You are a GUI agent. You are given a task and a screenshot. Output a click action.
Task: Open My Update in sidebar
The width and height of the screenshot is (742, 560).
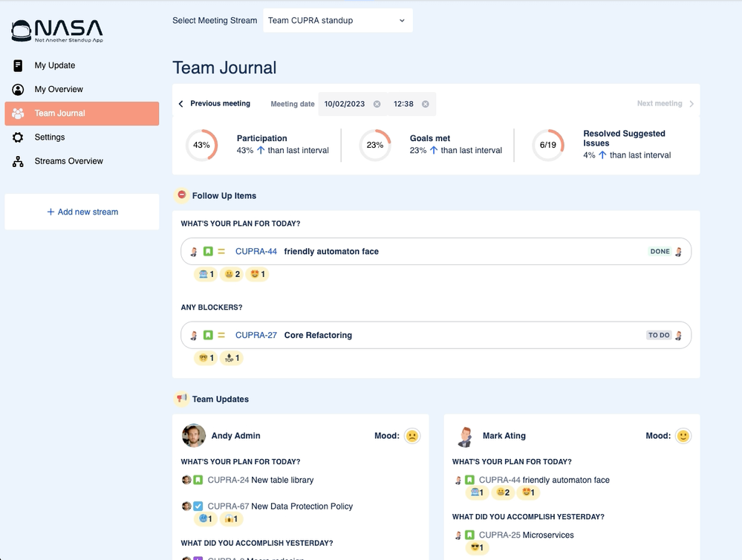tap(82, 66)
